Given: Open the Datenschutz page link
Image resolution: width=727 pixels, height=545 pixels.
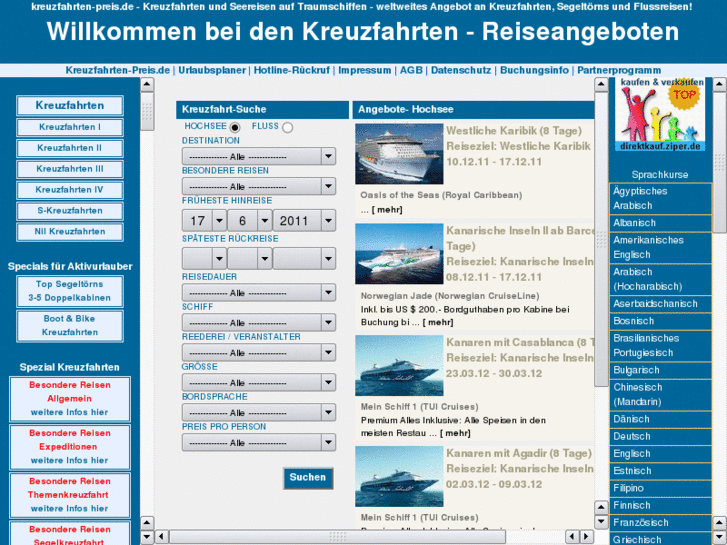Looking at the screenshot, I should 461,71.
